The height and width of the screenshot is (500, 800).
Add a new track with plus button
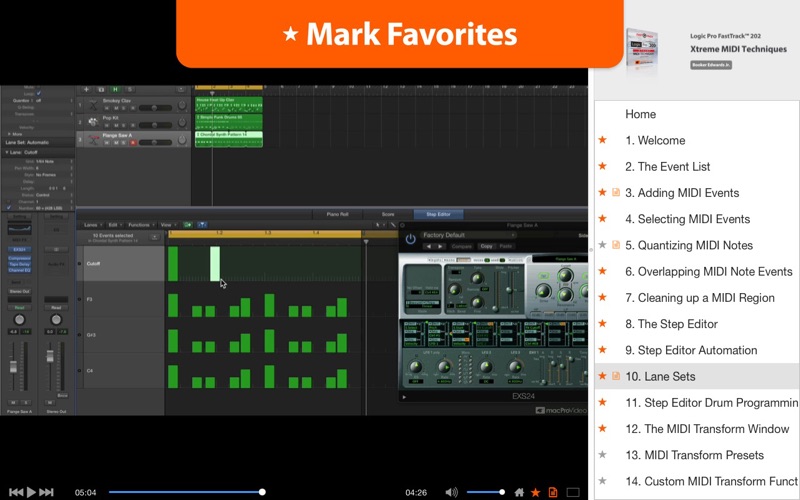click(x=87, y=89)
